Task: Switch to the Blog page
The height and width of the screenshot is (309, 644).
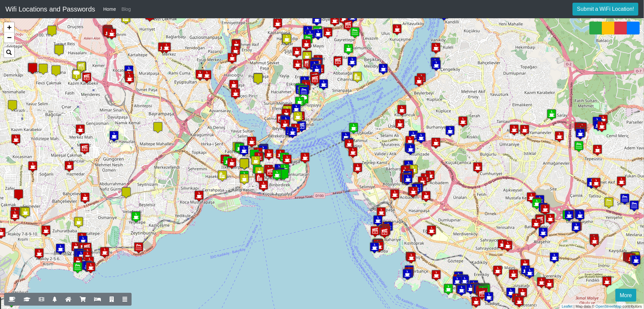Action: point(126,9)
